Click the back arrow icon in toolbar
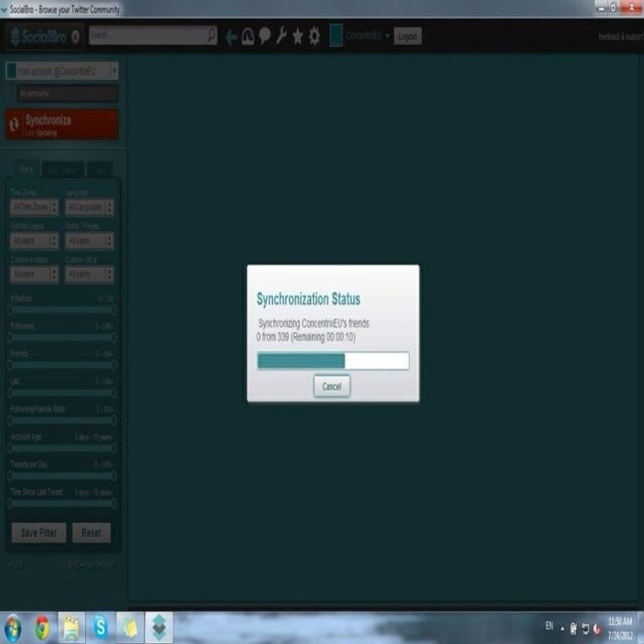The width and height of the screenshot is (644, 644). [x=231, y=37]
